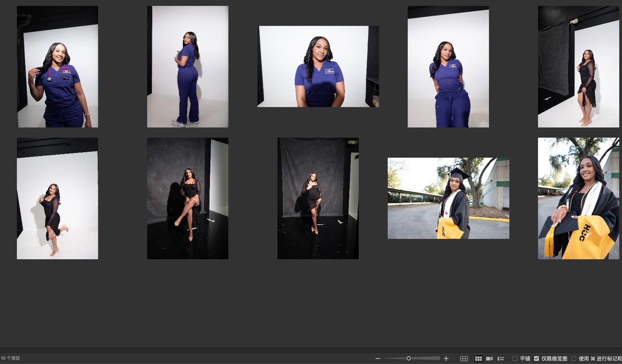Switch to thumbnails view icon

[x=478, y=359]
